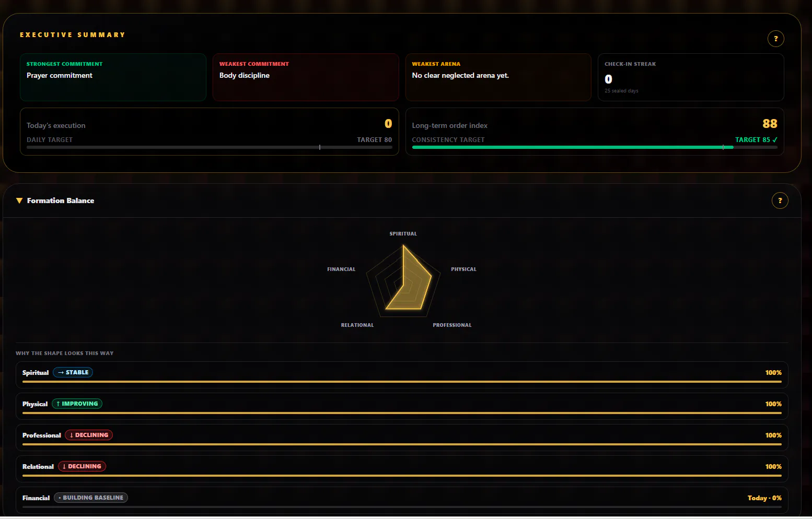Click the Professional 100% value
This screenshot has height=519, width=812.
coord(773,435)
